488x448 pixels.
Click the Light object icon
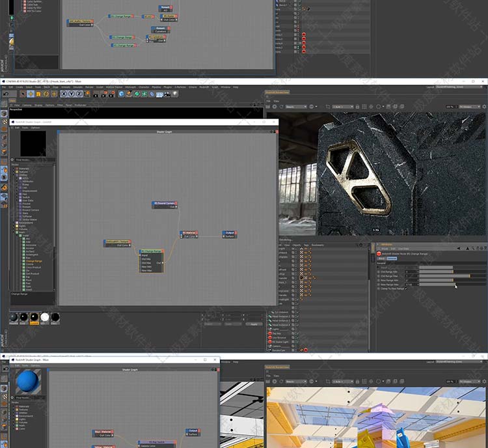pyautogui.click(x=175, y=94)
